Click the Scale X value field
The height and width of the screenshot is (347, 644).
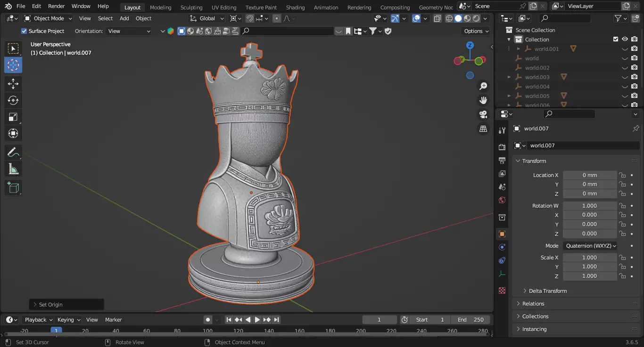tap(589, 258)
